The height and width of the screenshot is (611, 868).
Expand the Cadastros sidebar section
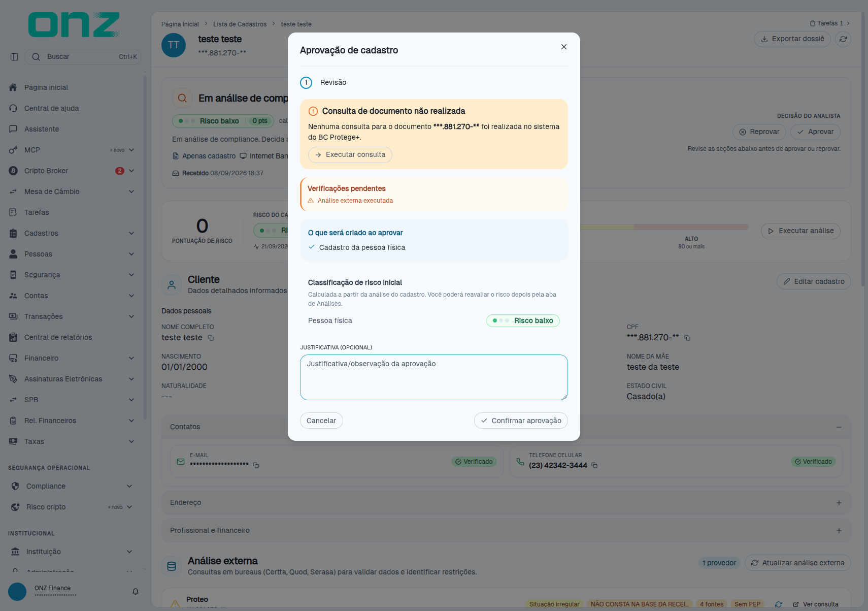[x=131, y=233]
